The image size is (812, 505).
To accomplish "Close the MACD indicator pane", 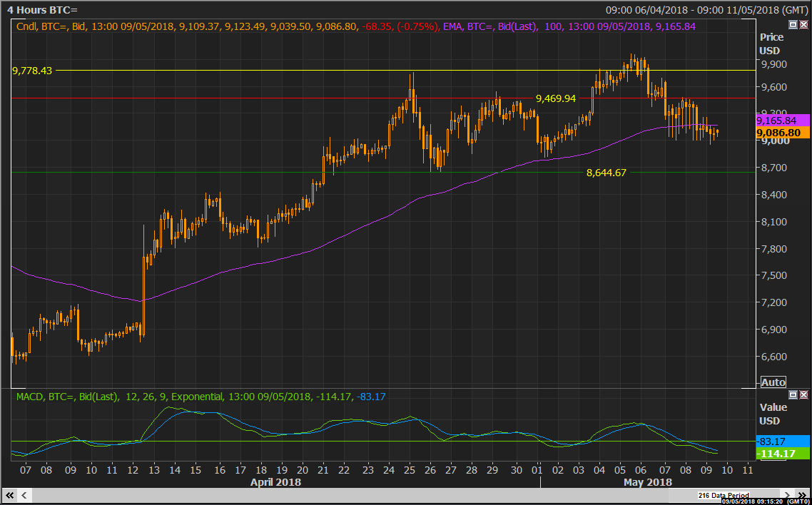I will (x=803, y=394).
